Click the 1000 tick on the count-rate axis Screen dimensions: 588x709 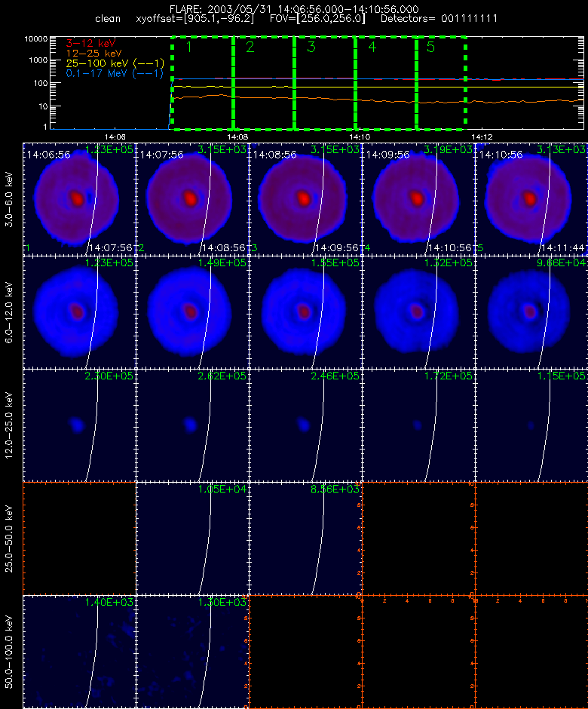[38, 60]
